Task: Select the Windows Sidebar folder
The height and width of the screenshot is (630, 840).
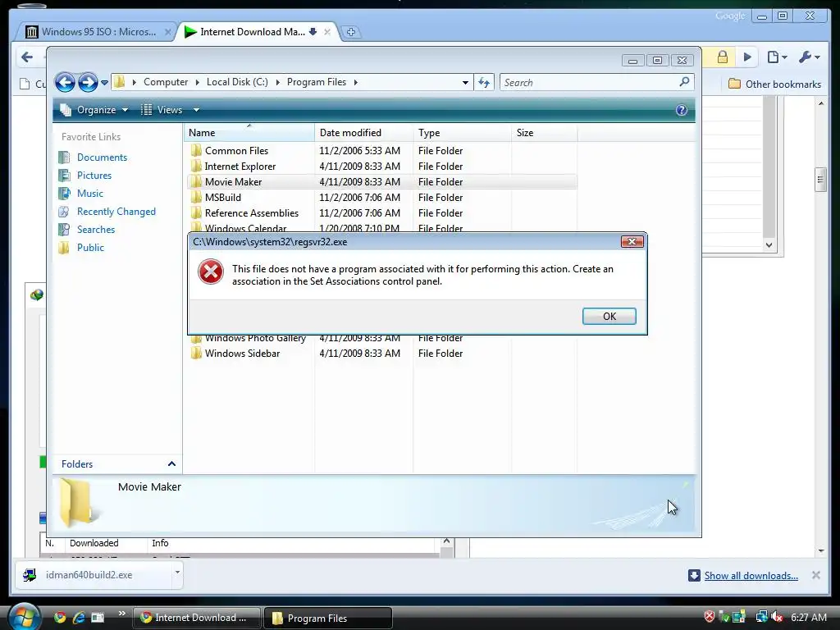Action: [x=242, y=353]
